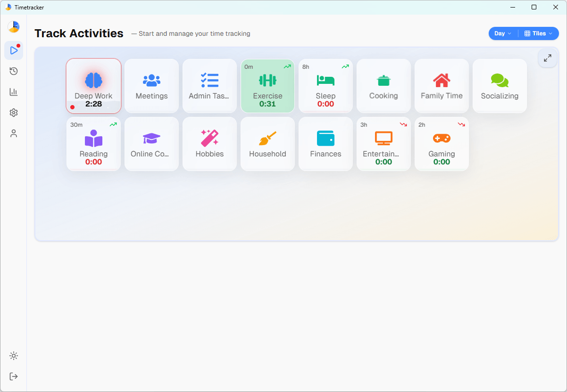567x392 pixels.
Task: Click the Finances tile
Action: 325,144
